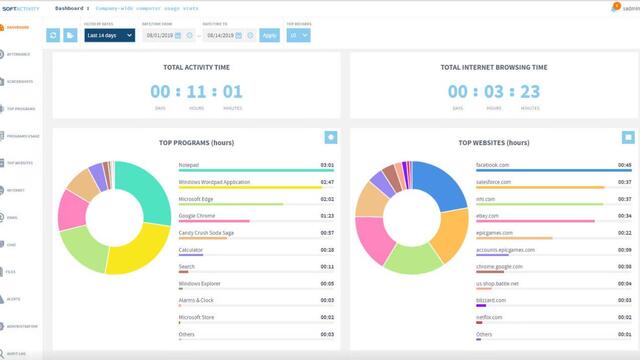The height and width of the screenshot is (360, 640).
Task: Click Windows Wordpad Application row
Action: click(256, 183)
